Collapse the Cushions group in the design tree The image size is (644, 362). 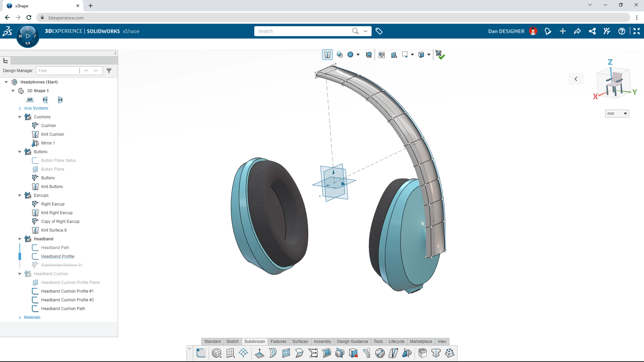(19, 117)
